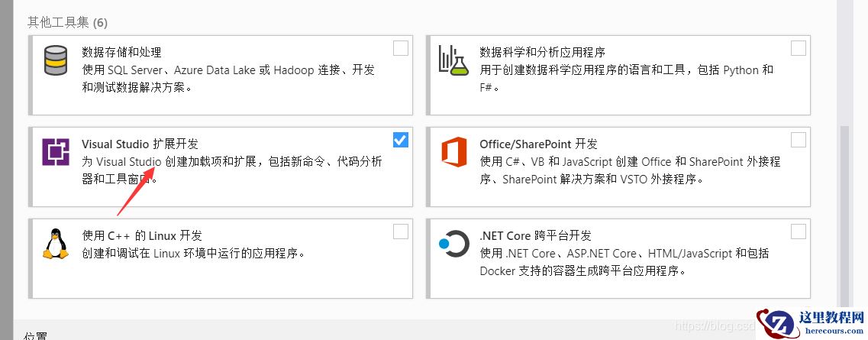Select the 数据存储和处理 title text
This screenshot has width=868, height=340.
click(x=121, y=52)
